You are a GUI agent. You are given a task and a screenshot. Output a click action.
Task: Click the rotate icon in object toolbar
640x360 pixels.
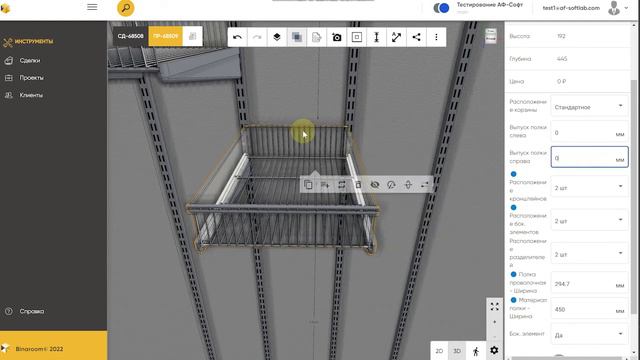391,185
